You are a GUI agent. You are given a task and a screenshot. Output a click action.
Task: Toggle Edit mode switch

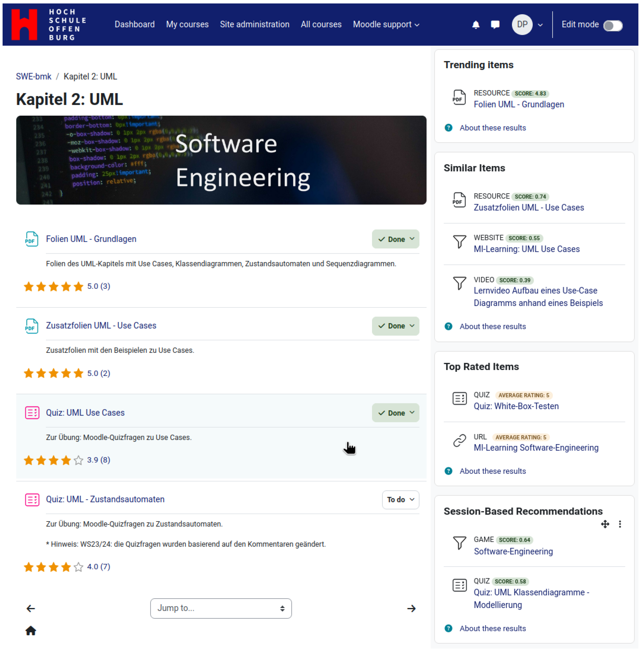[613, 25]
